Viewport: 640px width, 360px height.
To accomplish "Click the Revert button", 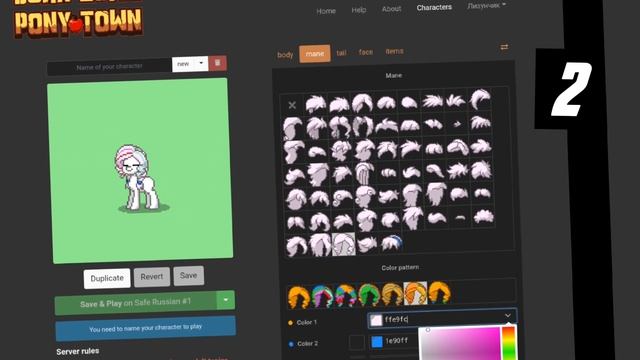I will click(152, 277).
